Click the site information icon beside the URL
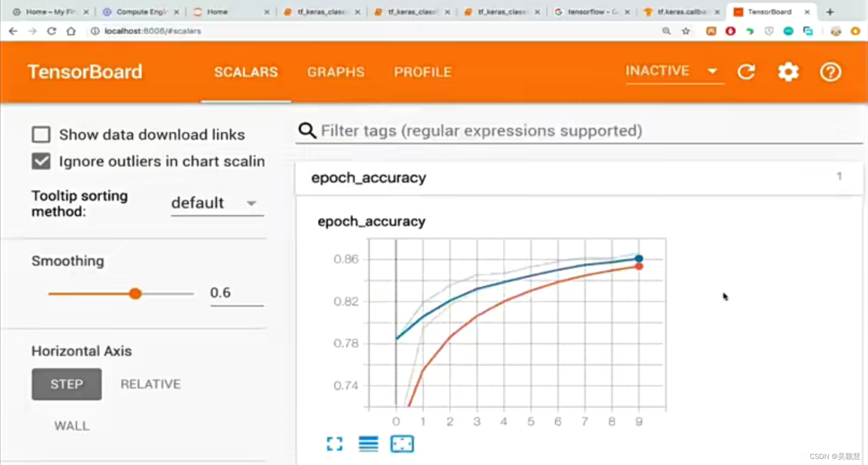This screenshot has width=868, height=465. click(95, 31)
